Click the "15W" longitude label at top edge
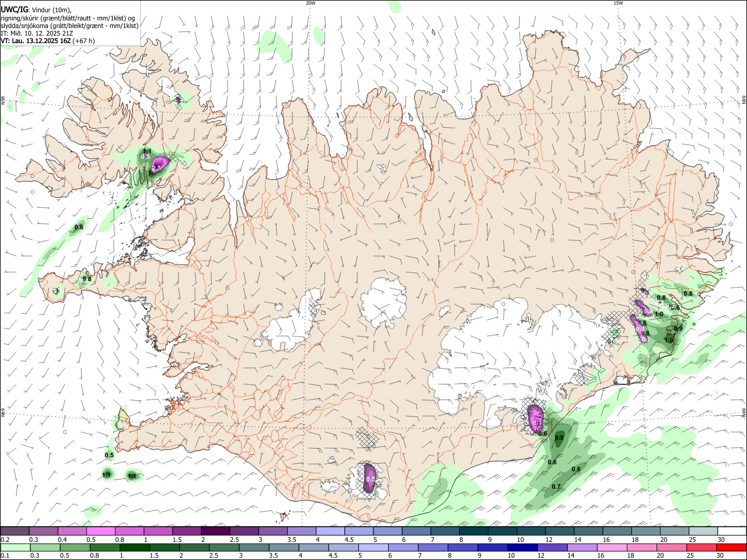Screen dimensions: 747x560 point(617,3)
